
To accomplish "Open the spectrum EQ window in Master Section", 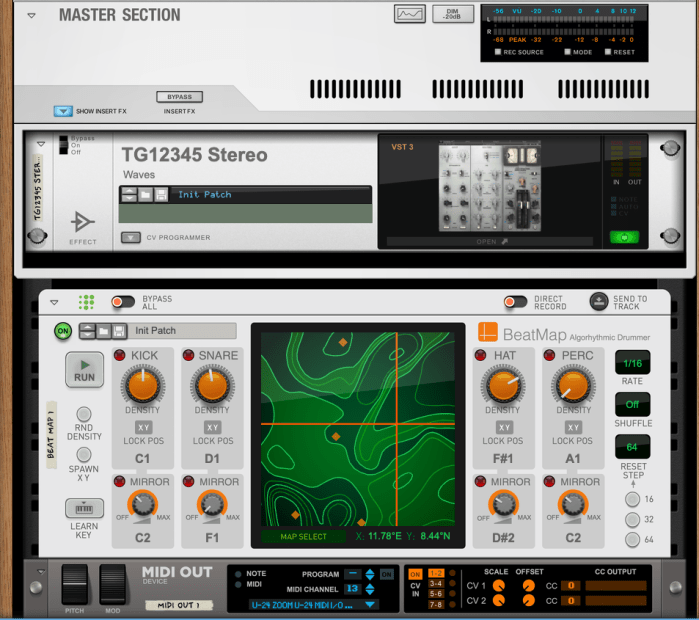I will [x=408, y=14].
